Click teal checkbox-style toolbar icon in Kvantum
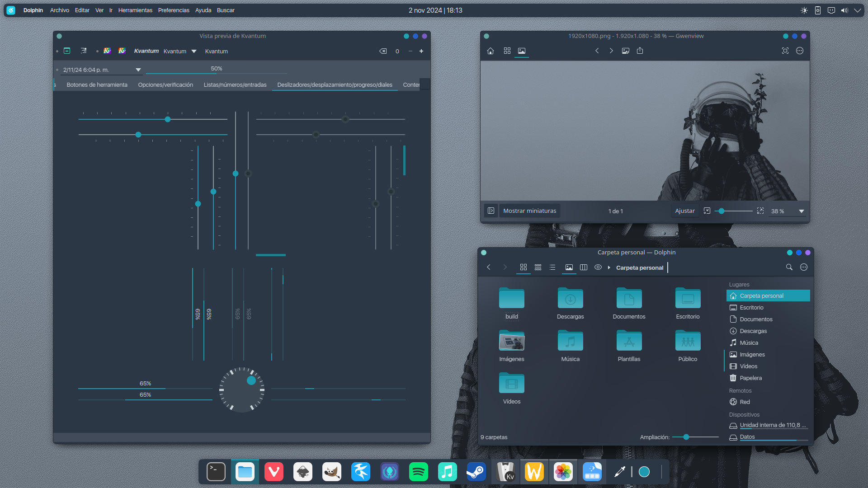868x488 pixels. [x=67, y=51]
